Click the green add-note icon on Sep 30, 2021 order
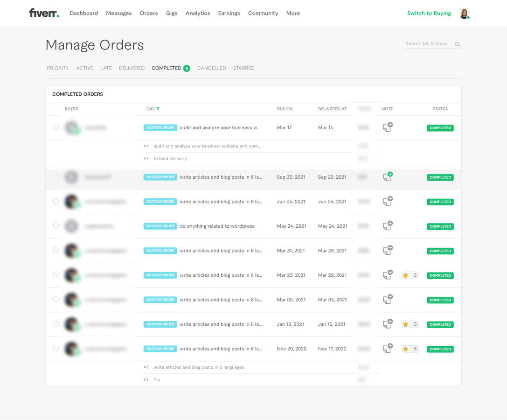507x420 pixels. pyautogui.click(x=388, y=176)
